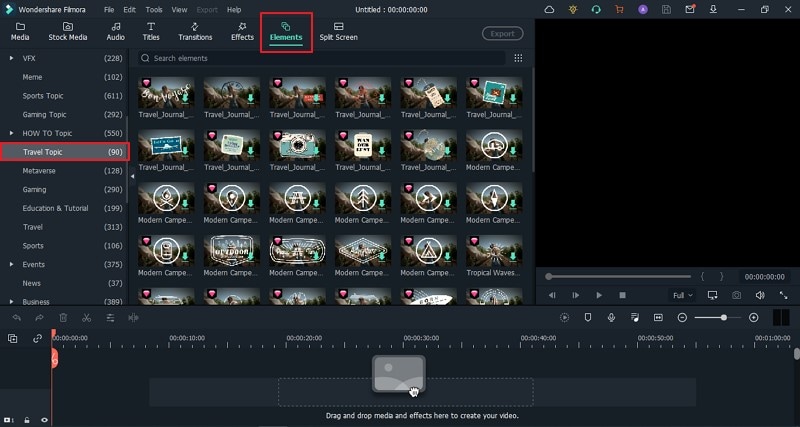Click the Export button
This screenshot has height=427, width=800.
click(503, 34)
